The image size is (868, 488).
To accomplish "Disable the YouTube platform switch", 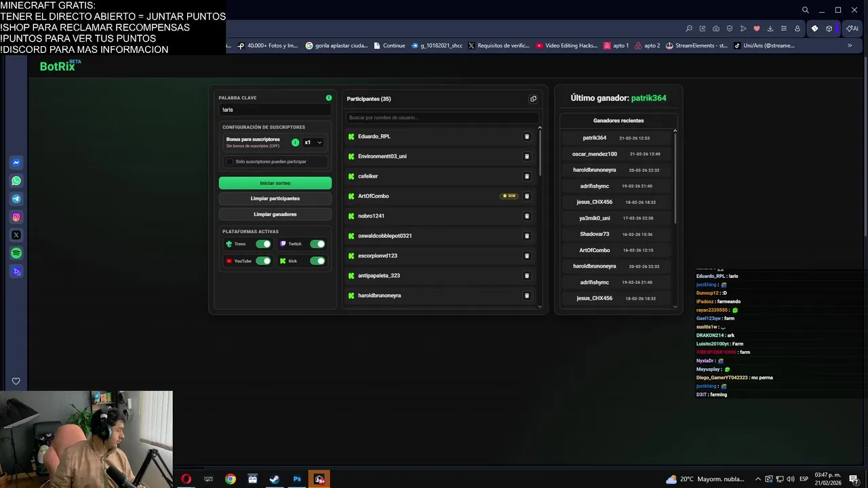I will point(263,261).
